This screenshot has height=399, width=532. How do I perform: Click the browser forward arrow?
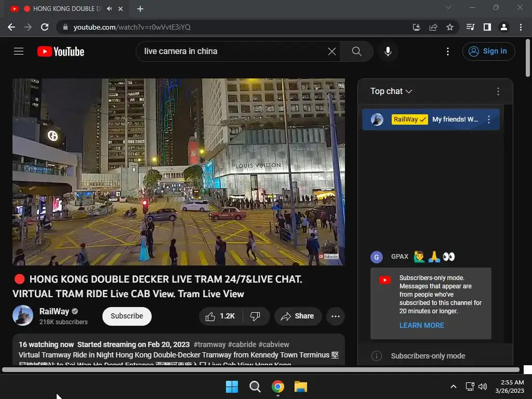[x=28, y=27]
